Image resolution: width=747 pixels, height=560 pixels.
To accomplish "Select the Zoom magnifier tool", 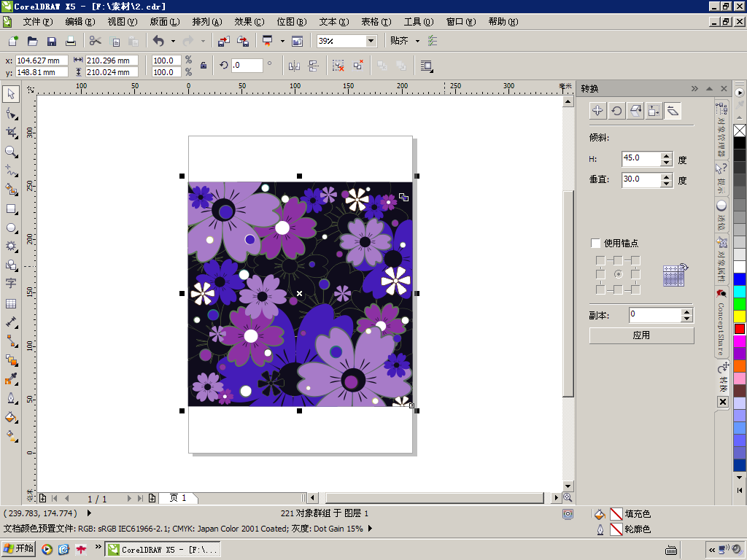I will 11,152.
